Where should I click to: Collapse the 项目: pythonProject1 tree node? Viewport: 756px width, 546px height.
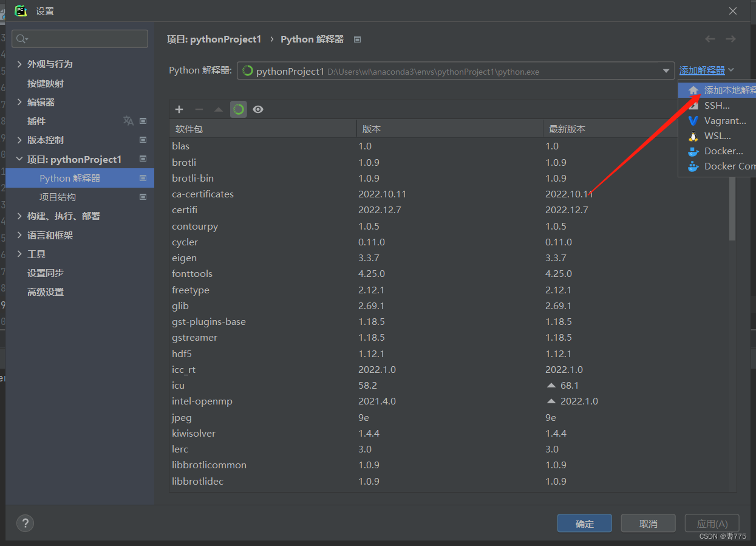[19, 159]
